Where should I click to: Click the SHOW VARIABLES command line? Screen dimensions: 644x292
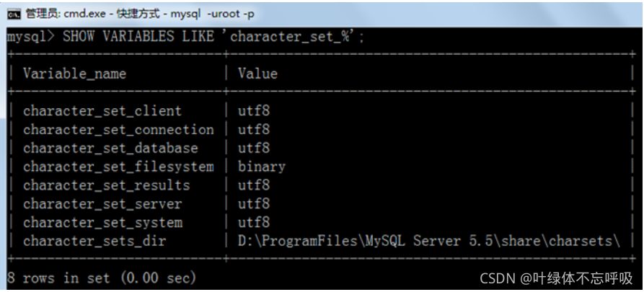[x=185, y=37]
